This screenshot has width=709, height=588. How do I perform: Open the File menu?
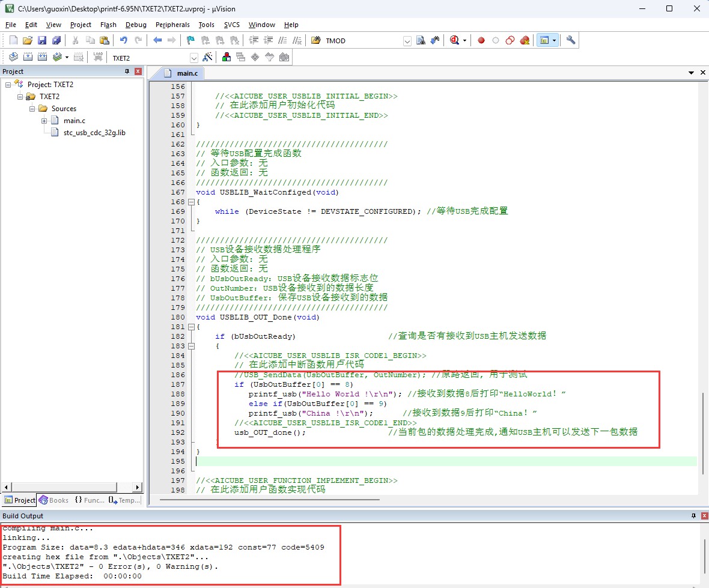10,25
